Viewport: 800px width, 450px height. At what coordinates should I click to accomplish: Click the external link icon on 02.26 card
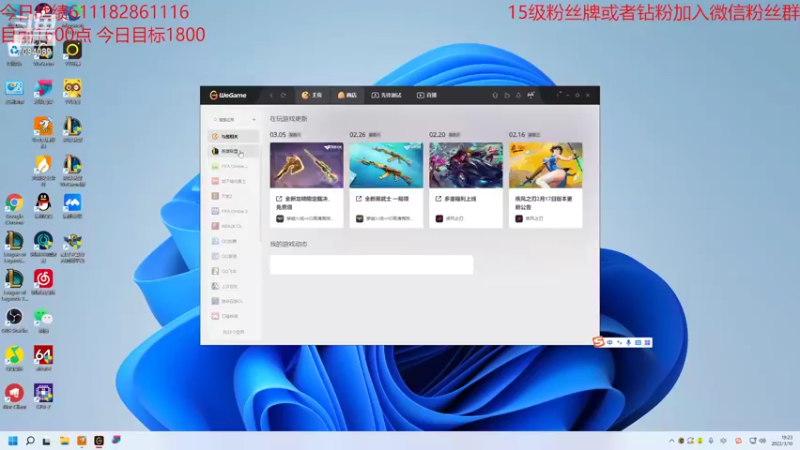(x=359, y=199)
